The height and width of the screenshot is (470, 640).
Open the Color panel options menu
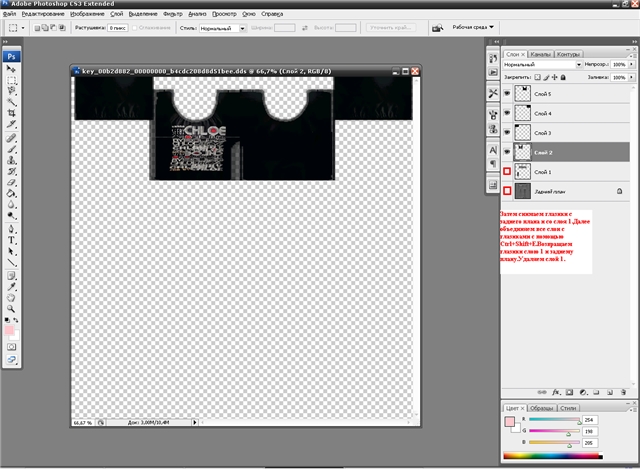click(x=632, y=409)
